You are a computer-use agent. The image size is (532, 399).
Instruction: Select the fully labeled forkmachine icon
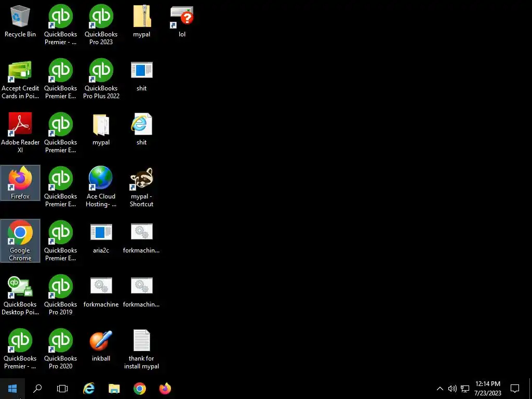[101, 292]
